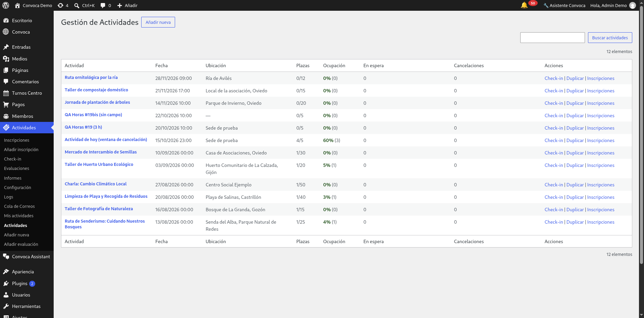Viewport: 644px width, 318px height.
Task: Open the Evaluaciones submenu item
Action: pos(16,168)
